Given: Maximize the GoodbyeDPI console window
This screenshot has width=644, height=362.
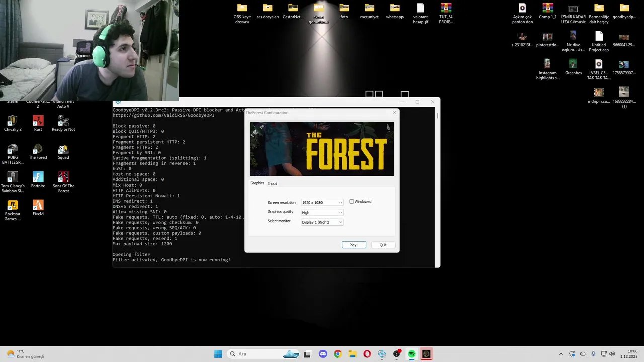Looking at the screenshot, I should coord(417,102).
